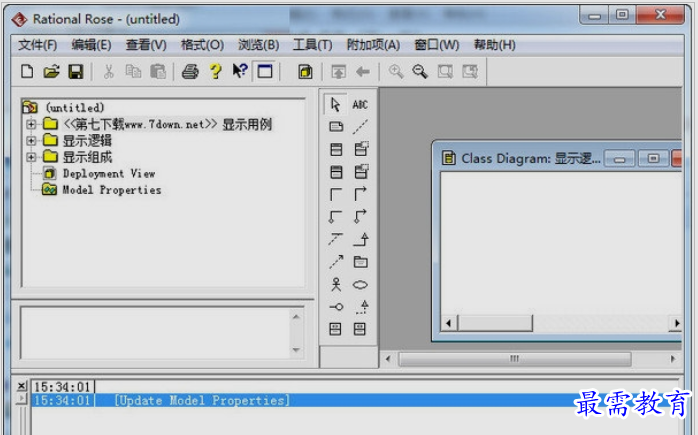Open a model file via the folder icon

[x=52, y=71]
